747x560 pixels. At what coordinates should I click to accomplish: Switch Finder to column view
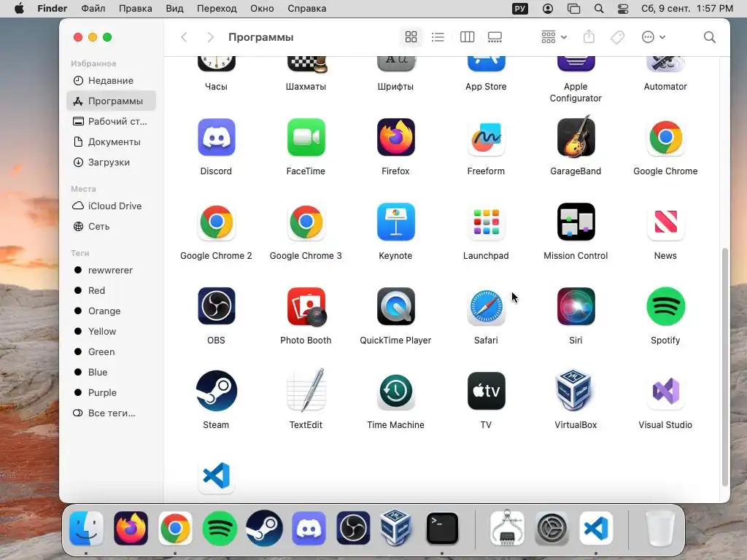467,37
